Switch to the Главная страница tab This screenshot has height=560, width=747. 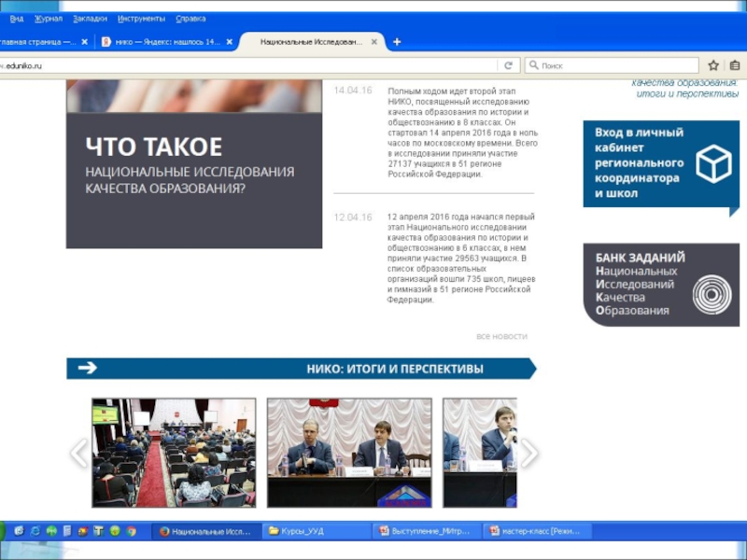[38, 42]
